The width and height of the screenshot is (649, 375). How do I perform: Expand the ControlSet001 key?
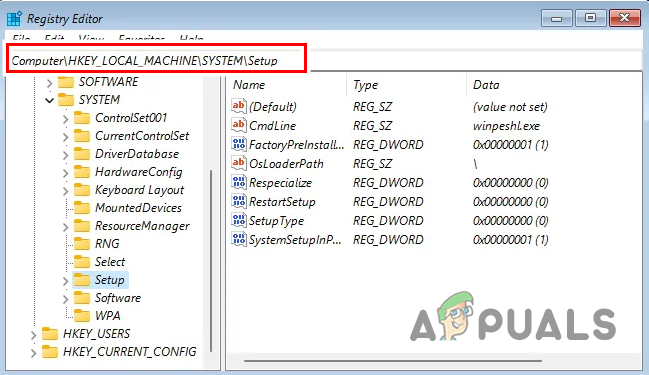click(65, 119)
